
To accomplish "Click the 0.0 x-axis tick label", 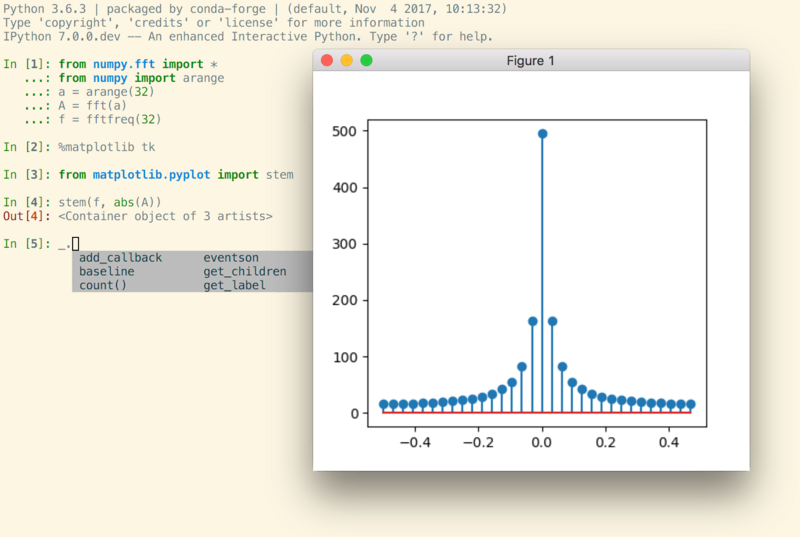I will tap(542, 441).
